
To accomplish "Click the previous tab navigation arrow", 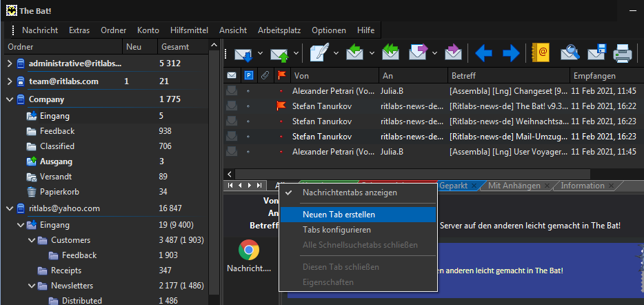I will (x=240, y=186).
